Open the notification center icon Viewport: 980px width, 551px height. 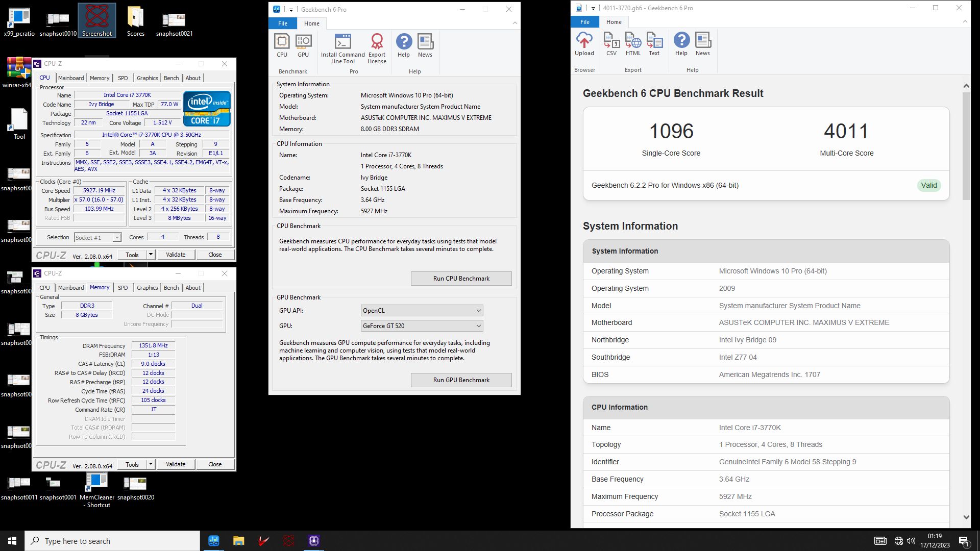point(964,541)
